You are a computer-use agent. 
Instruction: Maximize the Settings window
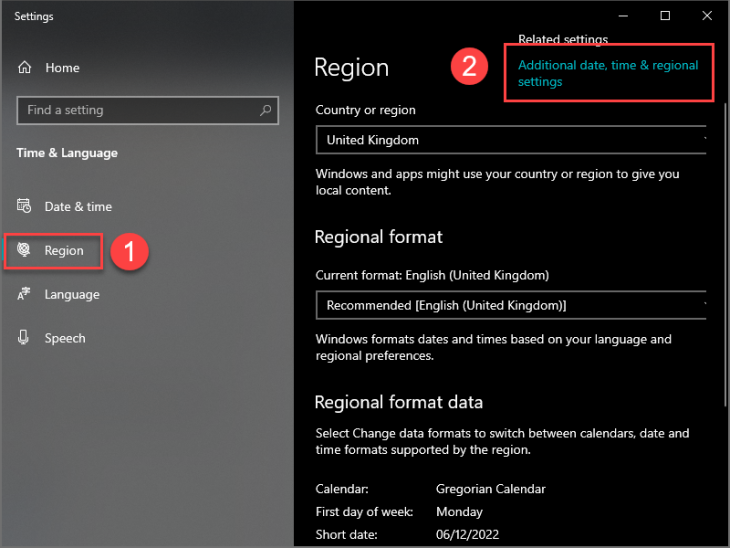tap(666, 16)
